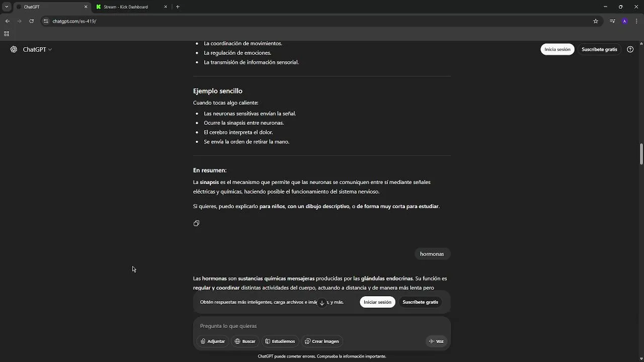Focus the Pregunta lo que quieras field

click(x=322, y=326)
